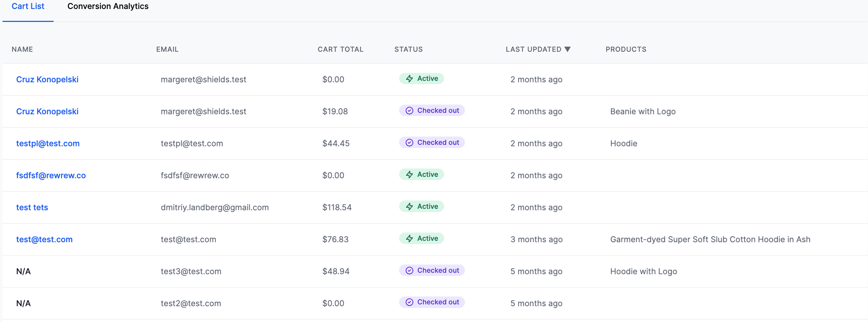
Task: Sort table by Cart Total column
Action: (x=340, y=49)
